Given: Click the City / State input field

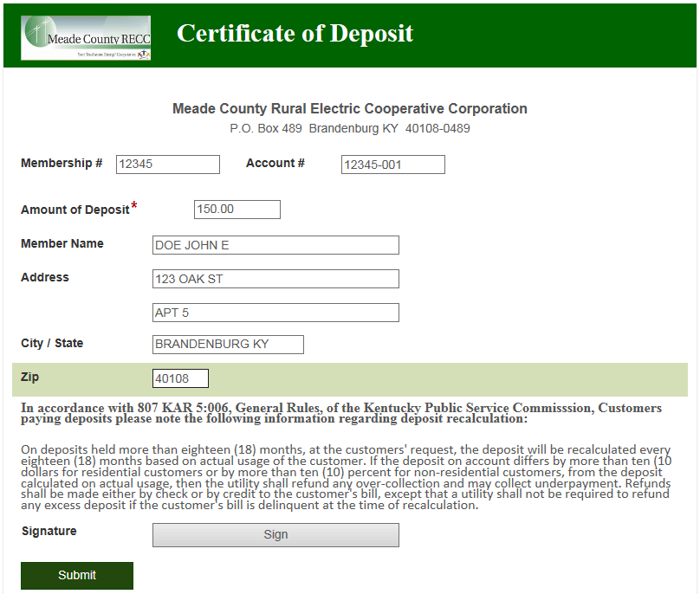Looking at the screenshot, I should pos(228,344).
